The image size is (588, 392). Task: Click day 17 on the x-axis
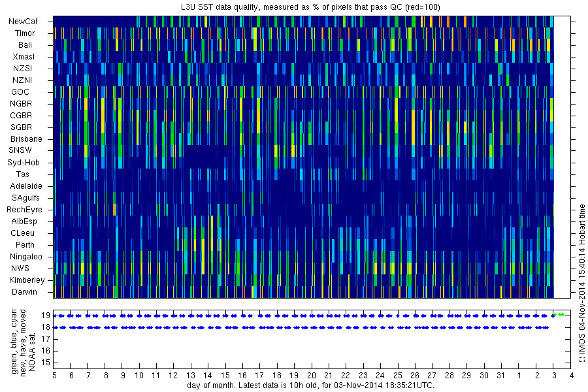point(259,375)
